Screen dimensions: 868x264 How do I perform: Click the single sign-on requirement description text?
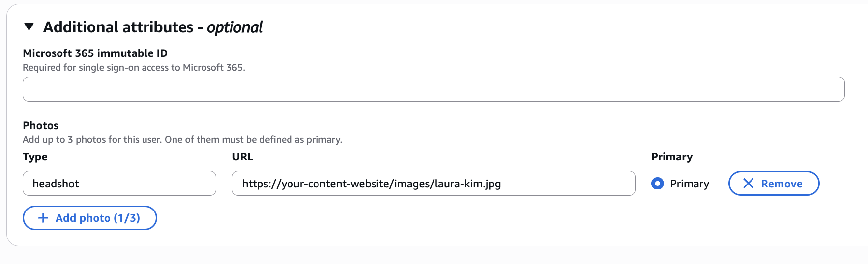[x=134, y=67]
